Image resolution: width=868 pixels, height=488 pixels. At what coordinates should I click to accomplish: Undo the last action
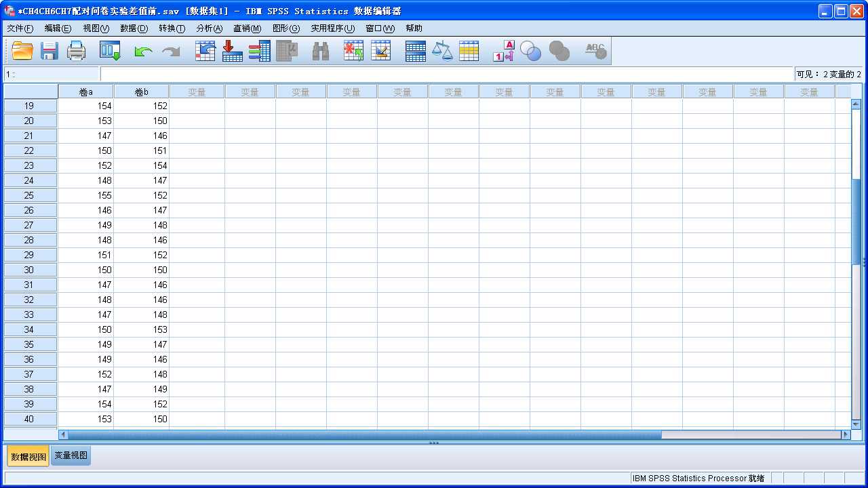(x=143, y=52)
